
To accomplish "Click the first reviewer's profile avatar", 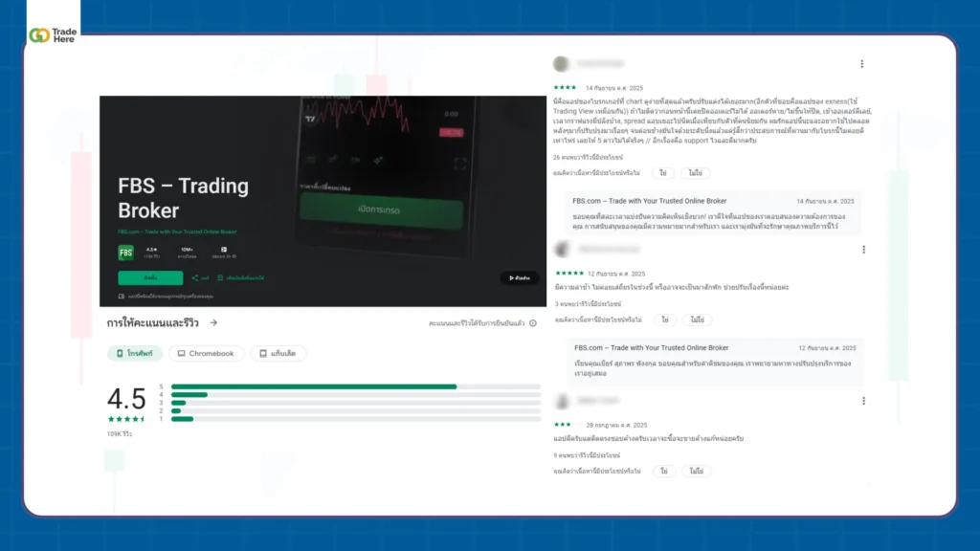I will click(x=561, y=63).
